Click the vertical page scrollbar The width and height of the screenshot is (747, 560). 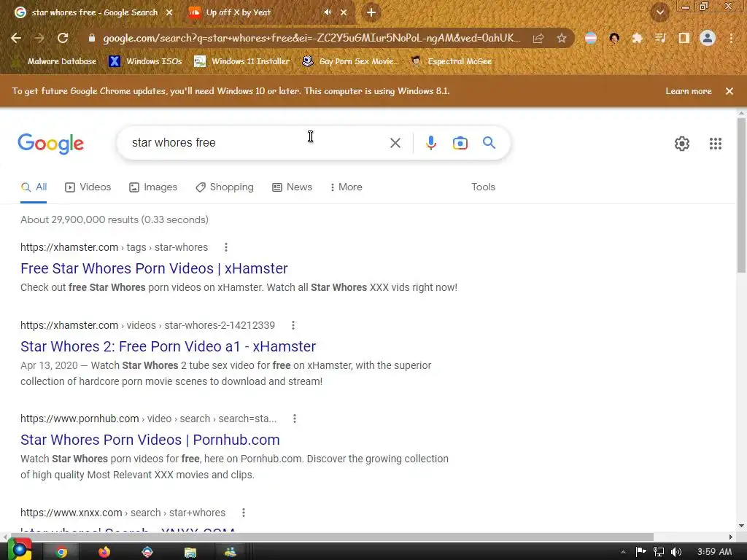point(741,195)
